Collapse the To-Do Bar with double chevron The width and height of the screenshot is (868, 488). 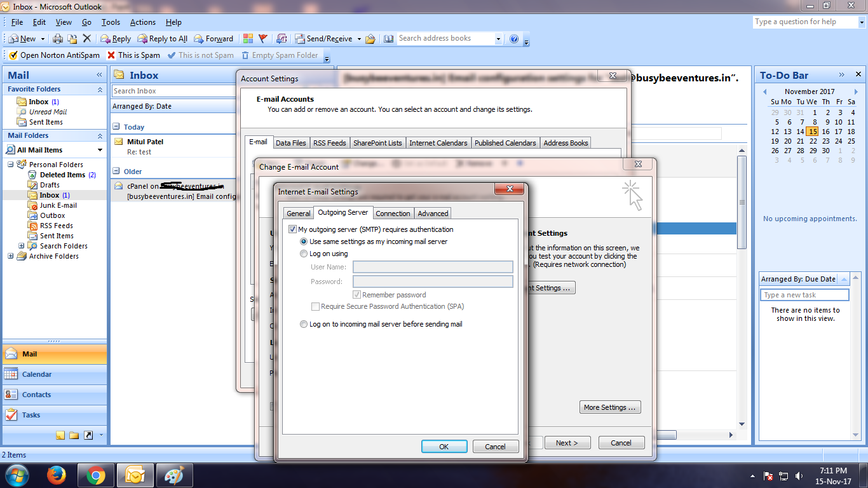click(x=841, y=75)
